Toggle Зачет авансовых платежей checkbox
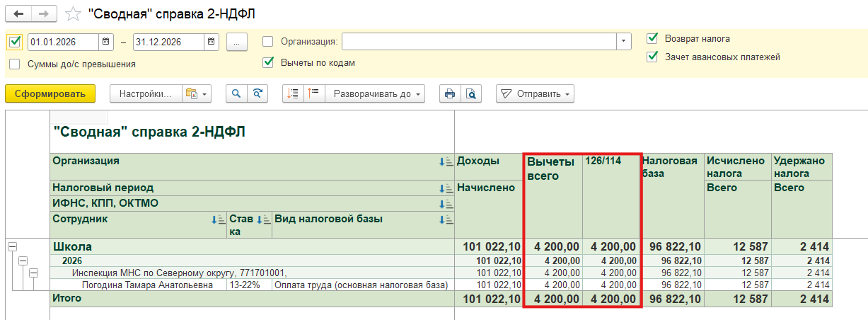 click(x=652, y=57)
